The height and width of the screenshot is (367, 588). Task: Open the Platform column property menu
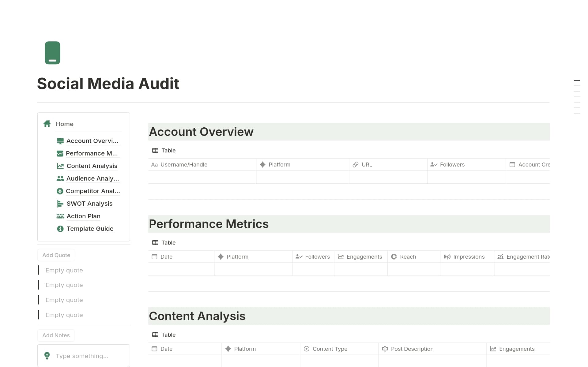[279, 164]
